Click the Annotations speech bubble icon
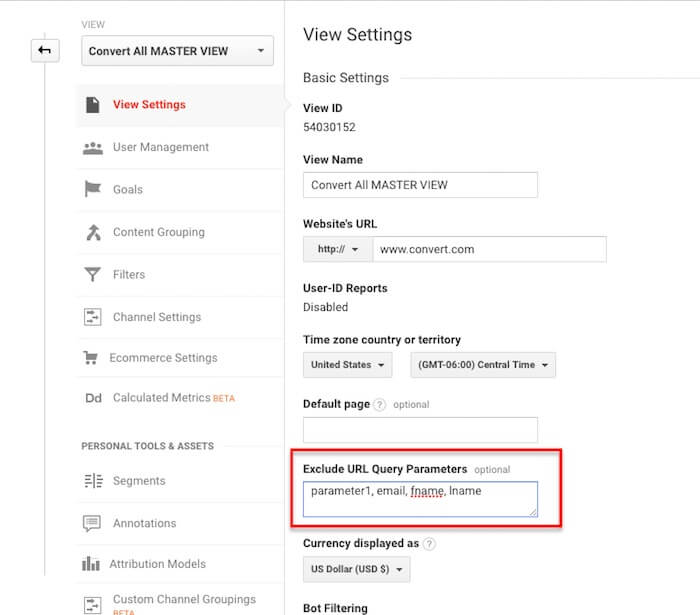This screenshot has height=615, width=700. (92, 523)
